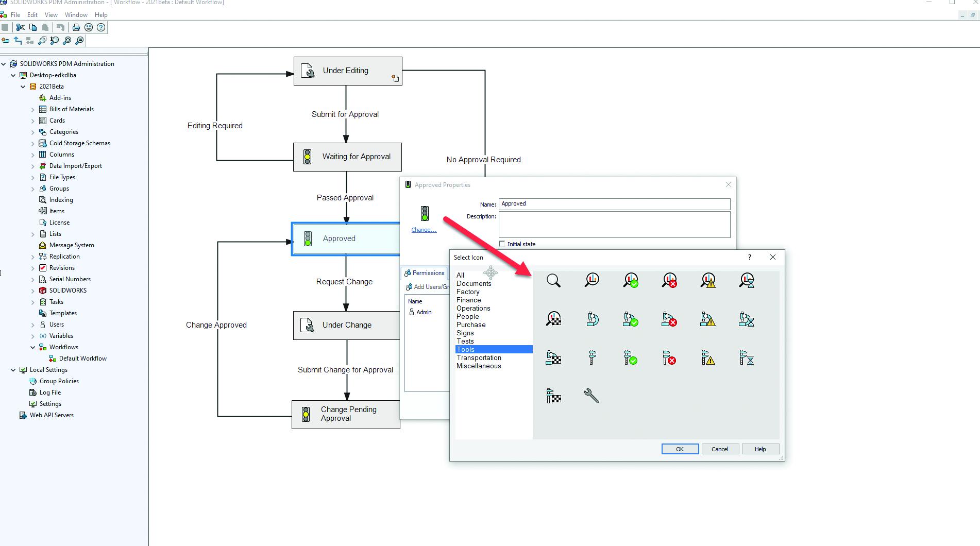The height and width of the screenshot is (546, 980).
Task: Collapse the Local Settings node
Action: coord(13,370)
